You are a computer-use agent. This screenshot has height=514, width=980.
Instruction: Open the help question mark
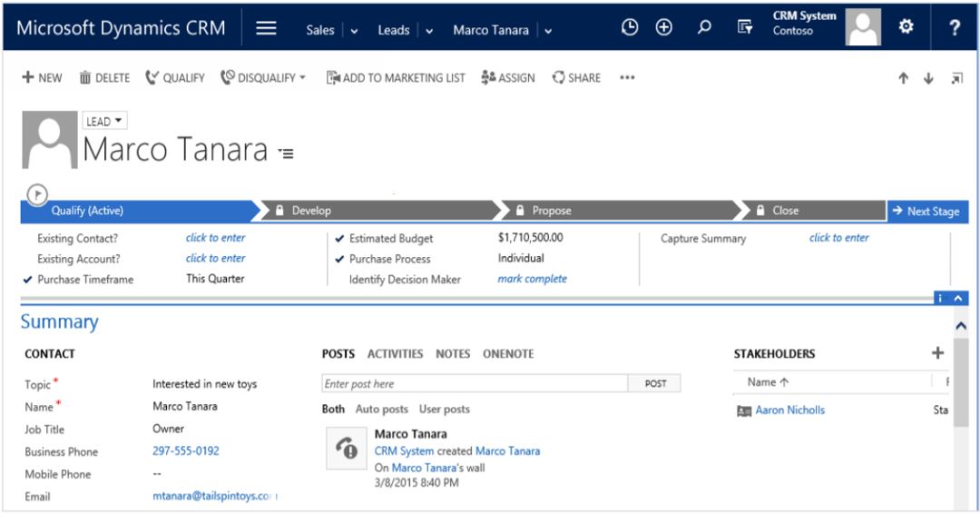click(955, 27)
